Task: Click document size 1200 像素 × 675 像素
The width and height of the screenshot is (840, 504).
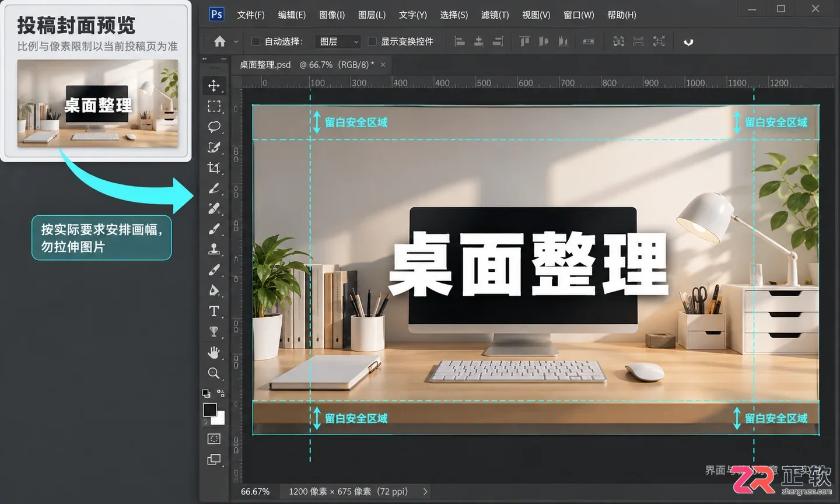Action: pyautogui.click(x=330, y=492)
